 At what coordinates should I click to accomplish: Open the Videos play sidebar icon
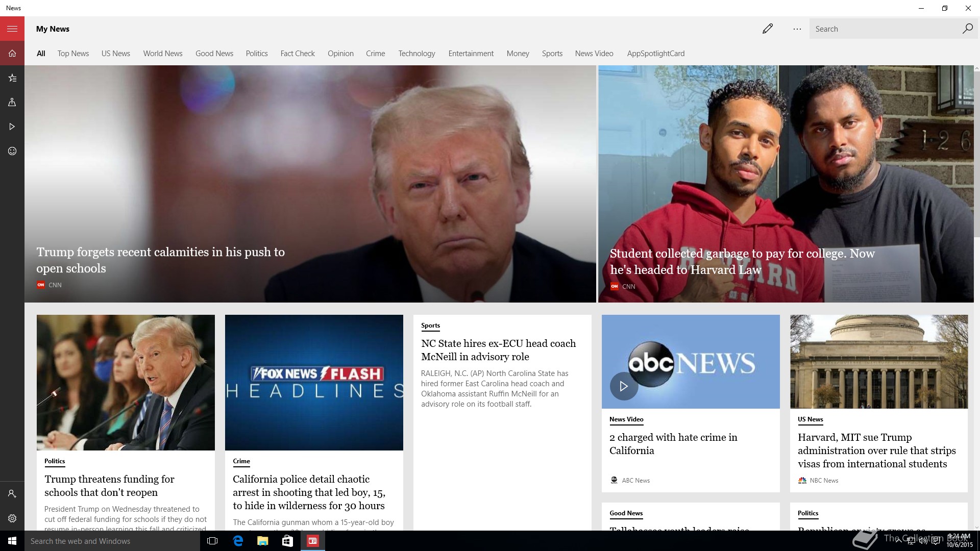click(12, 127)
